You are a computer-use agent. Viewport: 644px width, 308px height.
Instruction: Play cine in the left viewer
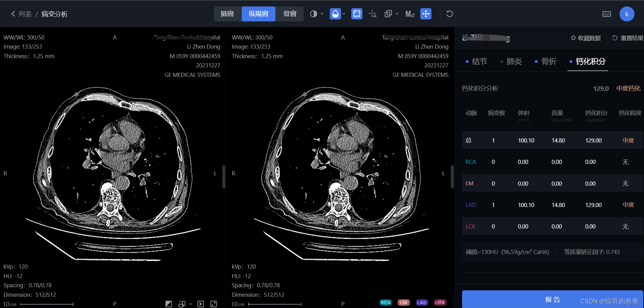click(x=201, y=304)
